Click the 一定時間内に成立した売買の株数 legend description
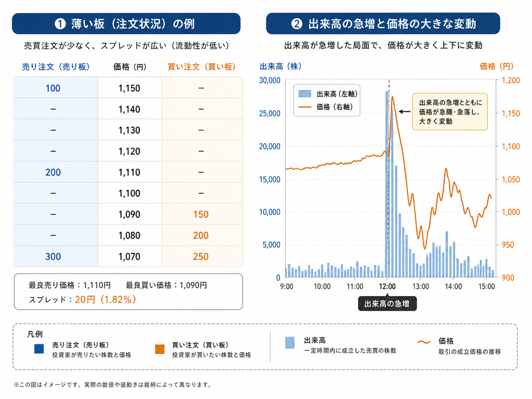The width and height of the screenshot is (532, 399). (350, 351)
